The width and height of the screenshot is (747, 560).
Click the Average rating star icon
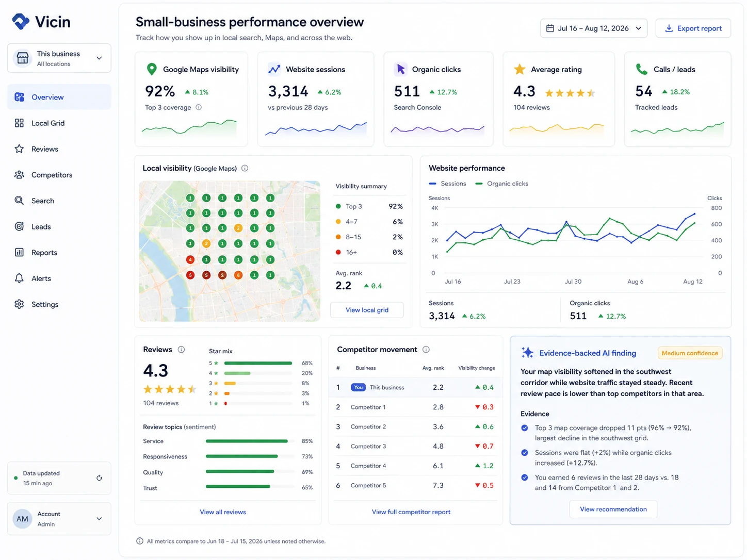pos(519,69)
